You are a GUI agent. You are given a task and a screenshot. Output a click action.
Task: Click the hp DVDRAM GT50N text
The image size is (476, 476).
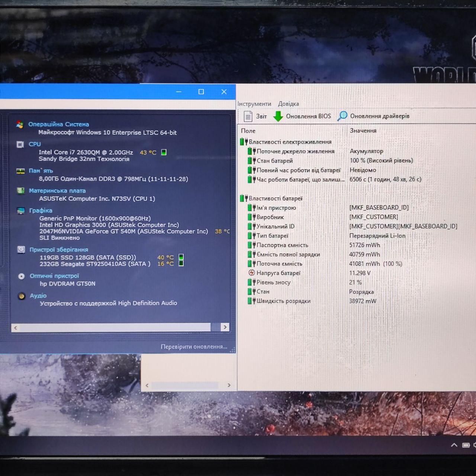pyautogui.click(x=68, y=283)
